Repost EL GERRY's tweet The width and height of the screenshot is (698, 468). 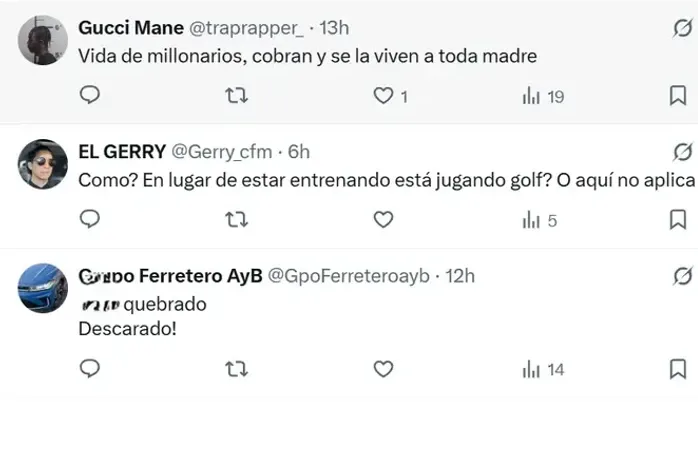point(236,220)
